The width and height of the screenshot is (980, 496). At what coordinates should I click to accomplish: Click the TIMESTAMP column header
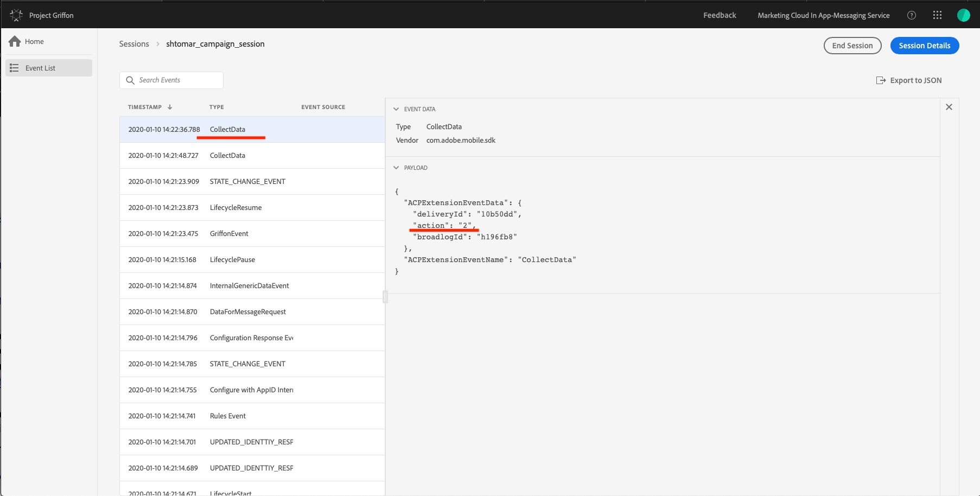[145, 107]
